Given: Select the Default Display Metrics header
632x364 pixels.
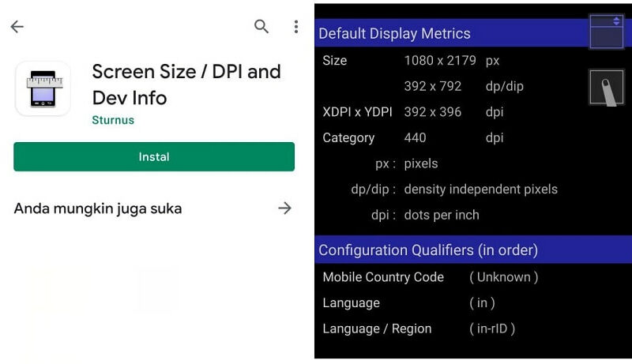Looking at the screenshot, I should tap(451, 33).
